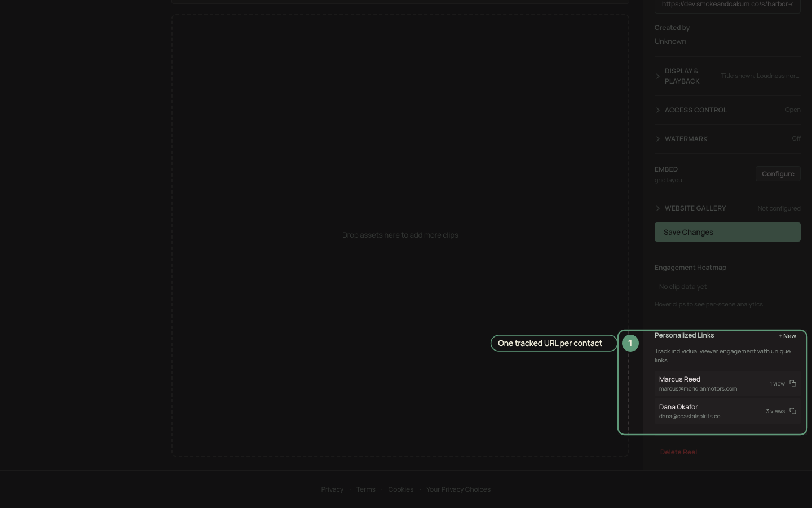Screen dimensions: 812x508
Task: Click the '1 view' count for Marcus
Action: [x=777, y=384]
